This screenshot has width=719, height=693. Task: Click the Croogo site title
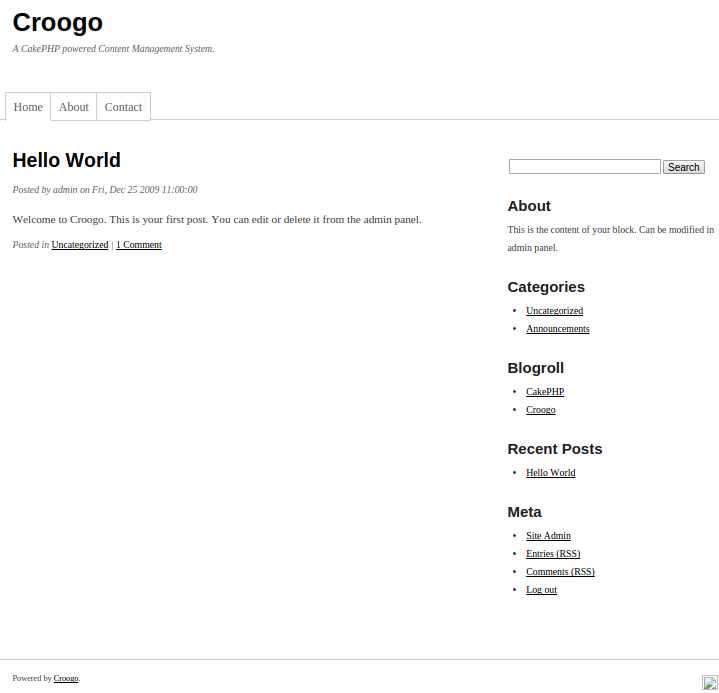pyautogui.click(x=57, y=22)
